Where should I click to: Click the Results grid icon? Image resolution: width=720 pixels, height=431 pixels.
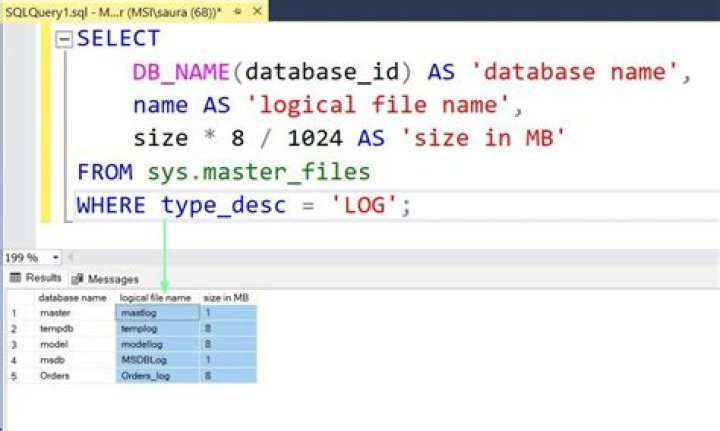[x=15, y=277]
